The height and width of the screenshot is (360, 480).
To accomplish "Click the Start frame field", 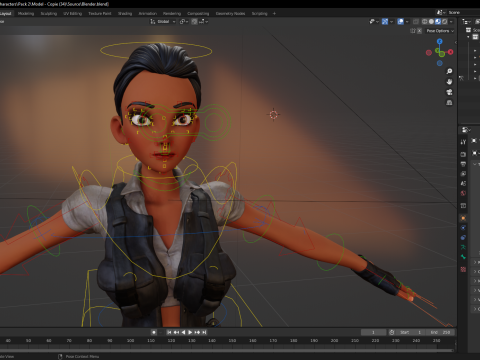I will click(411, 332).
